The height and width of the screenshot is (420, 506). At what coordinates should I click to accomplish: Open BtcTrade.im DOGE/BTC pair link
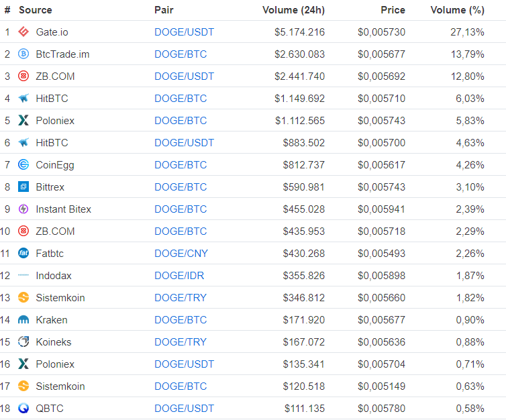tap(181, 54)
